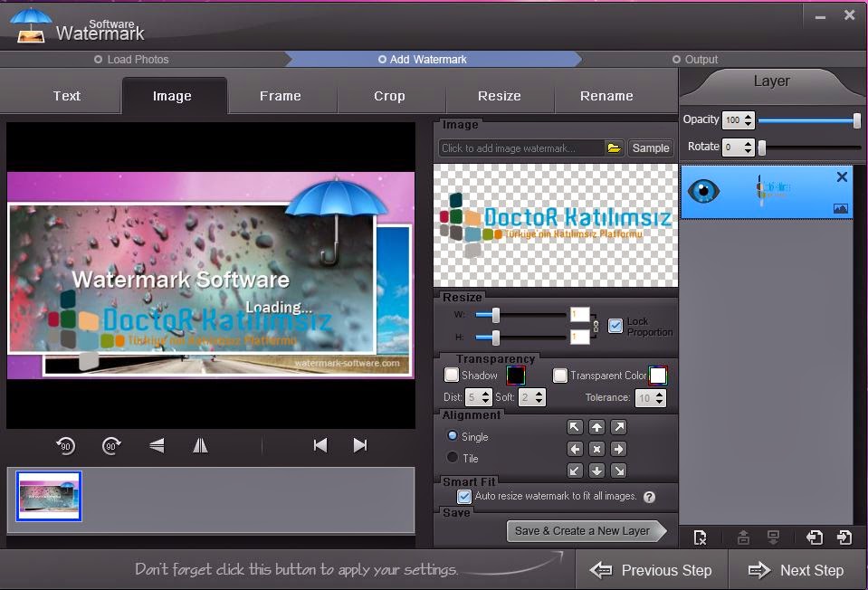Viewport: 868px width, 590px height.
Task: Adjust shadow Dist stepper
Action: point(485,397)
